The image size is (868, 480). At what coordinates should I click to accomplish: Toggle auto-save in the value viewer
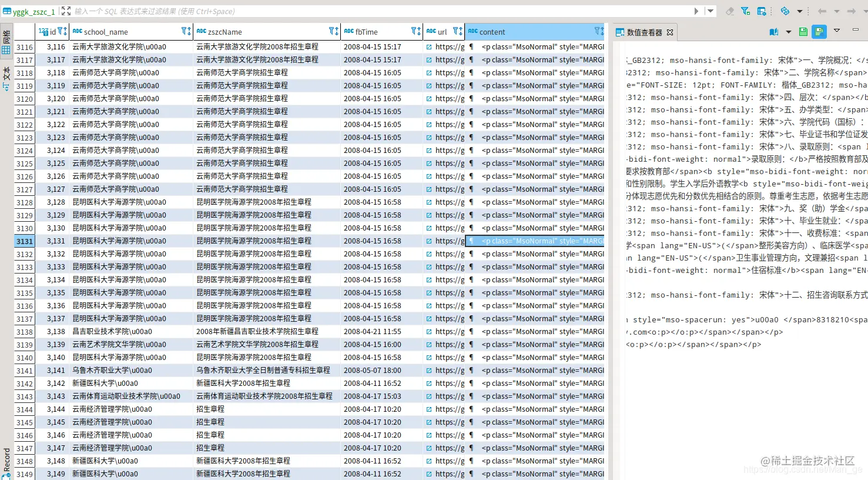(x=819, y=32)
